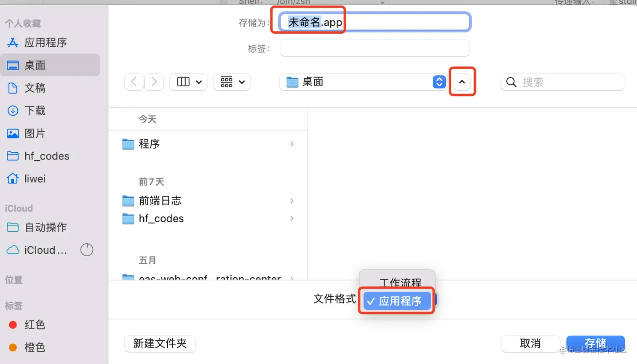
Task: Go forward to next folder
Action: (x=154, y=82)
